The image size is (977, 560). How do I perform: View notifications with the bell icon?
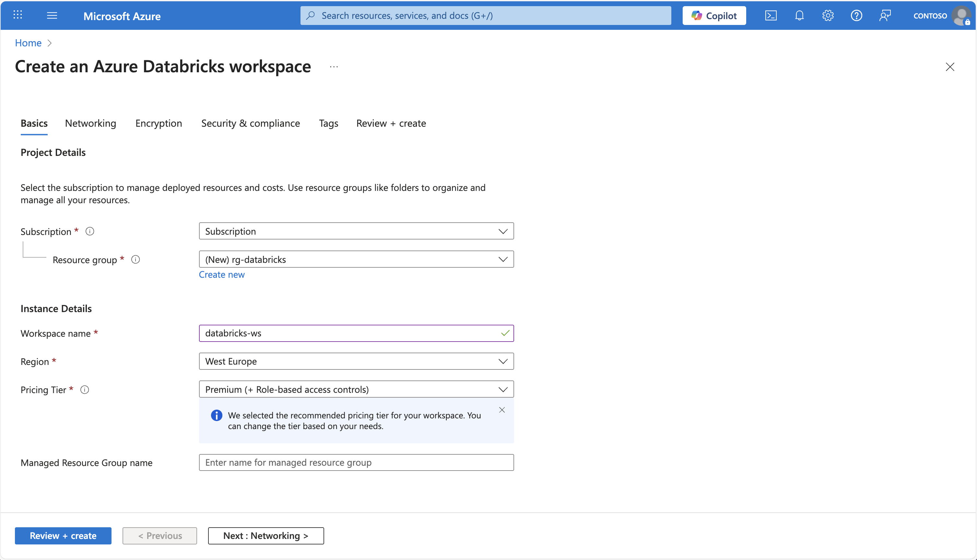[799, 15]
